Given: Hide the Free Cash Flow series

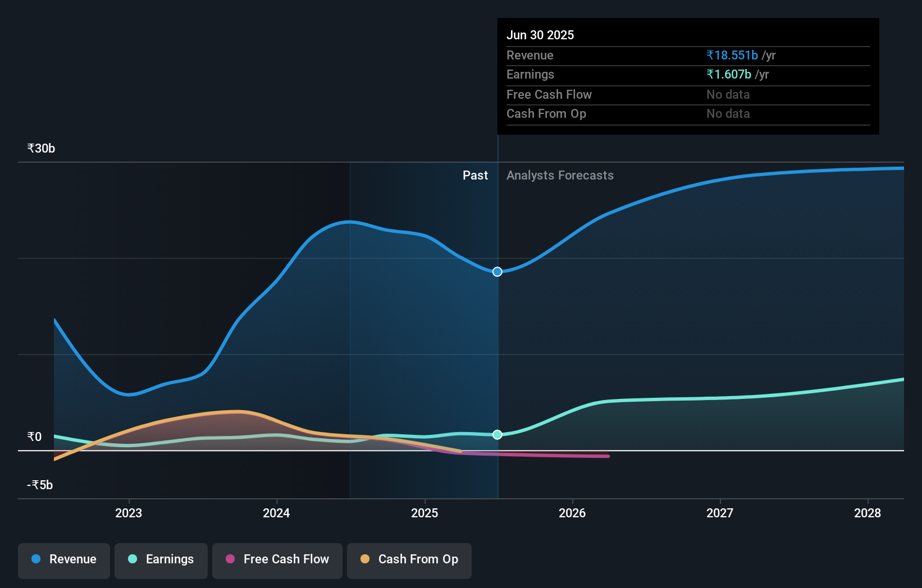Looking at the screenshot, I should [x=277, y=561].
